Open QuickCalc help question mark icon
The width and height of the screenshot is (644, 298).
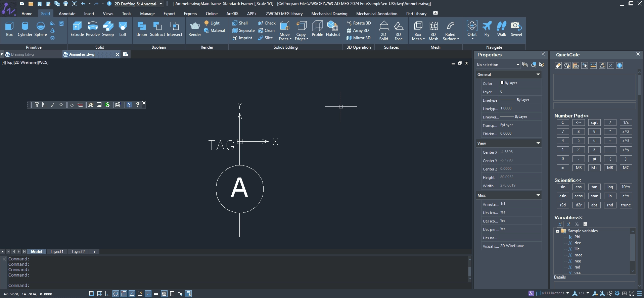619,65
